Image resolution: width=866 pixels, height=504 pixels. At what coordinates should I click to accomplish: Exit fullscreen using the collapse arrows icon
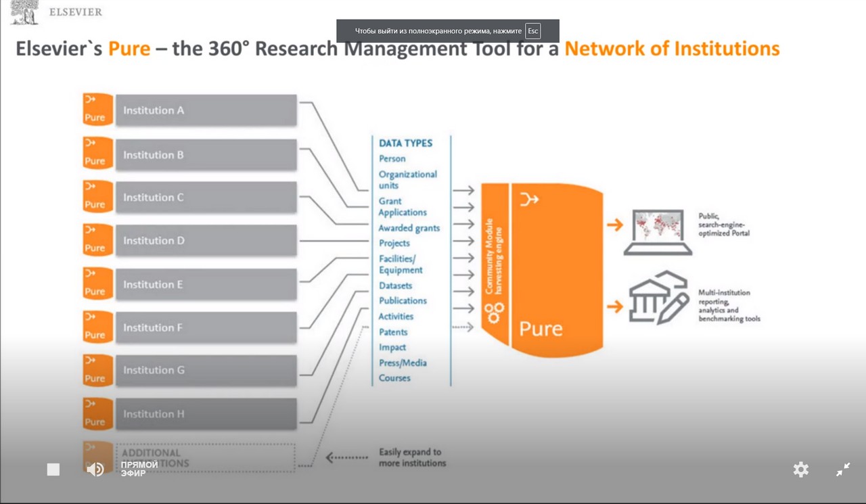click(843, 469)
